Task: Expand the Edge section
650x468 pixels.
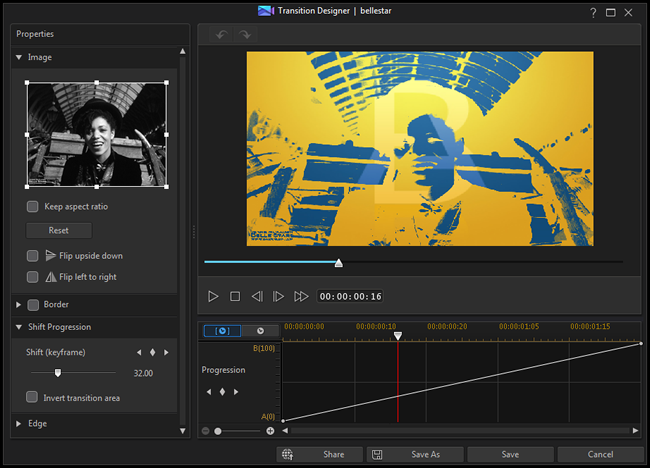Action: 19,423
